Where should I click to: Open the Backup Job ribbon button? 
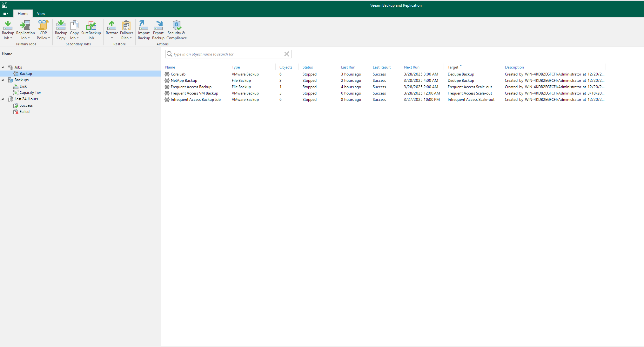point(8,30)
